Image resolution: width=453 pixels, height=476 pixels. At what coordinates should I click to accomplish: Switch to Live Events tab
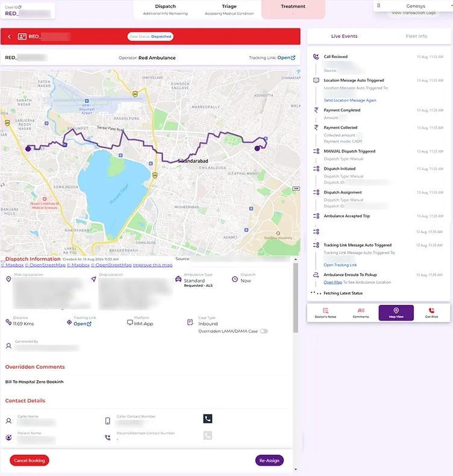click(x=344, y=36)
